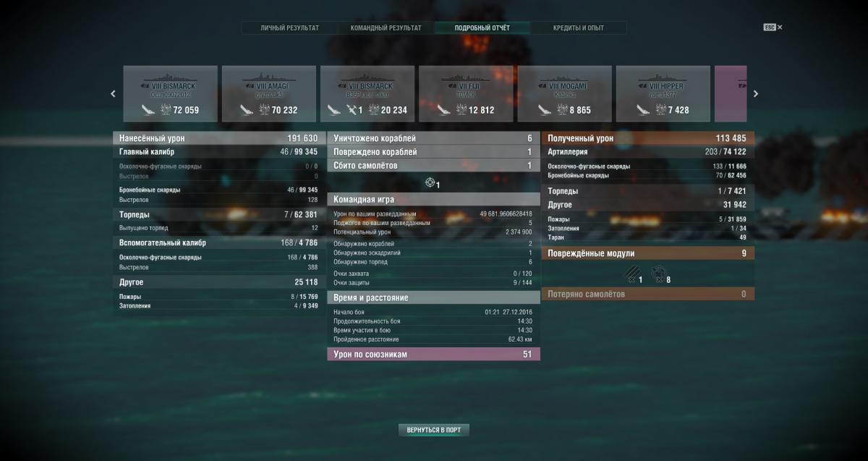
Task: Show next ships with right arrow
Action: [756, 93]
